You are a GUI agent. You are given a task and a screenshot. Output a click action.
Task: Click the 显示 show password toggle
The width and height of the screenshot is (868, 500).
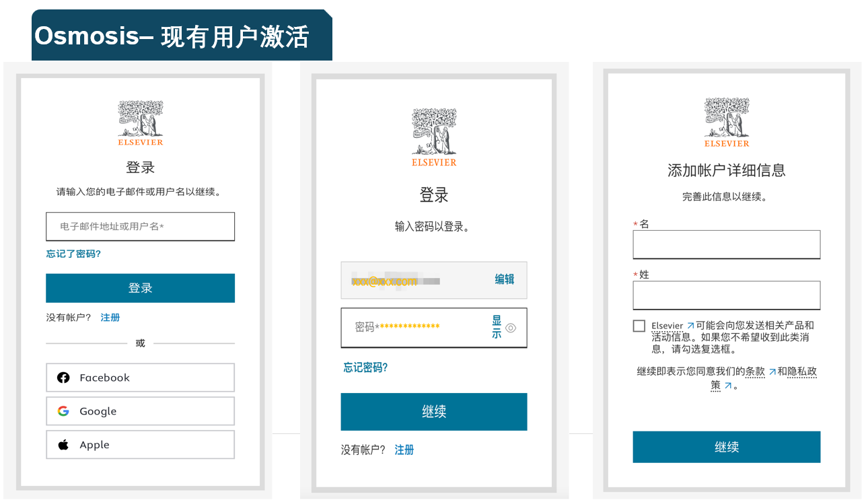tap(497, 327)
